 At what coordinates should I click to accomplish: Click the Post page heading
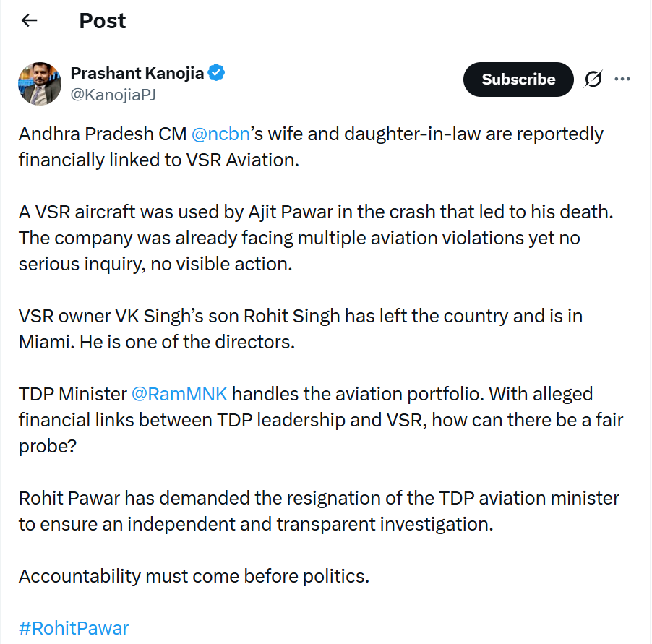[x=103, y=21]
